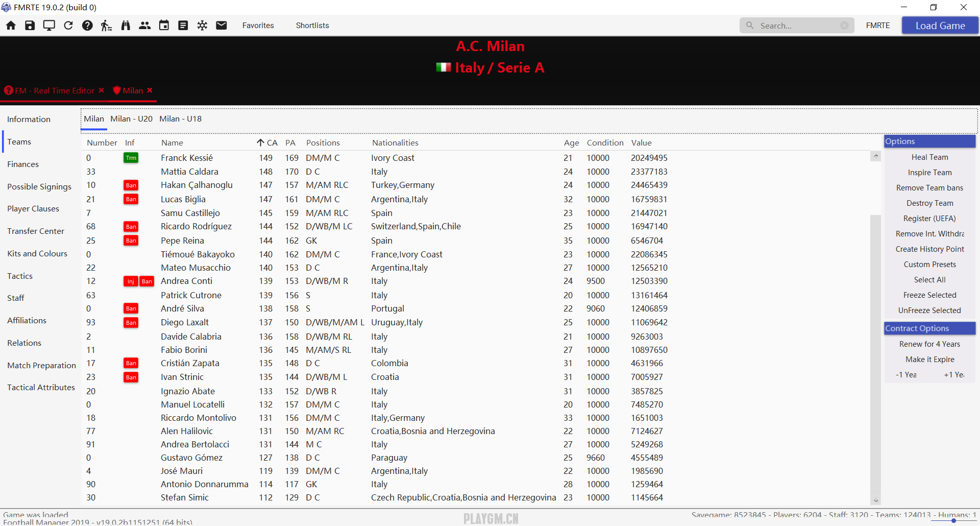Screen dimensions: 980x526
Task: Click the Ban badge for Pepe Reina
Action: tap(131, 241)
